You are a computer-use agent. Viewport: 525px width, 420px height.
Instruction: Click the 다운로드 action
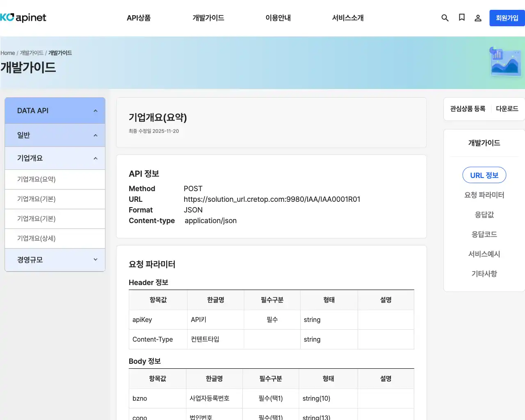pyautogui.click(x=507, y=109)
